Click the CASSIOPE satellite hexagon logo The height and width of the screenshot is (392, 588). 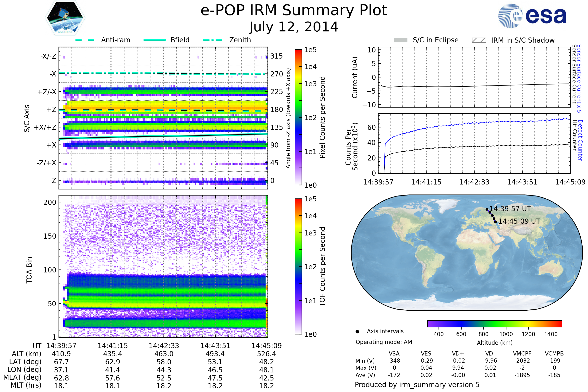coord(65,18)
